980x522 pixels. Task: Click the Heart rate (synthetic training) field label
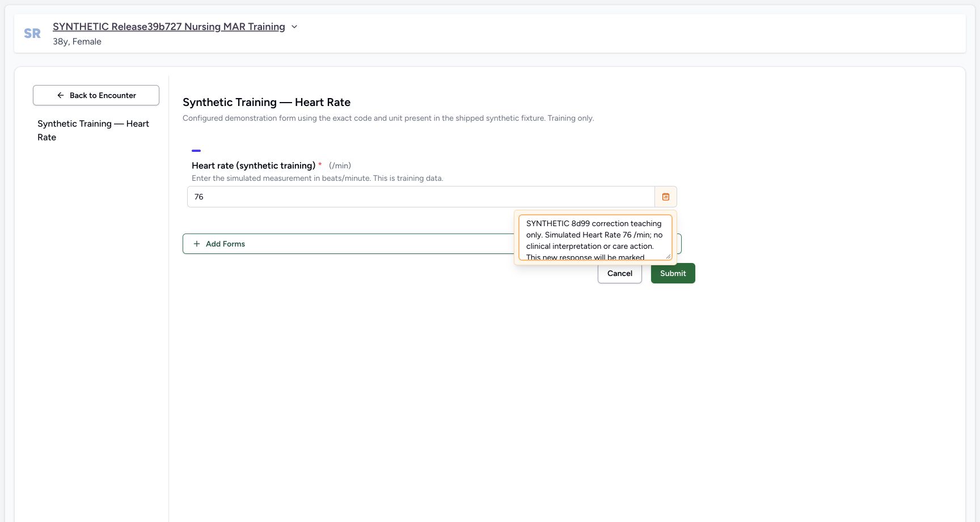point(254,165)
